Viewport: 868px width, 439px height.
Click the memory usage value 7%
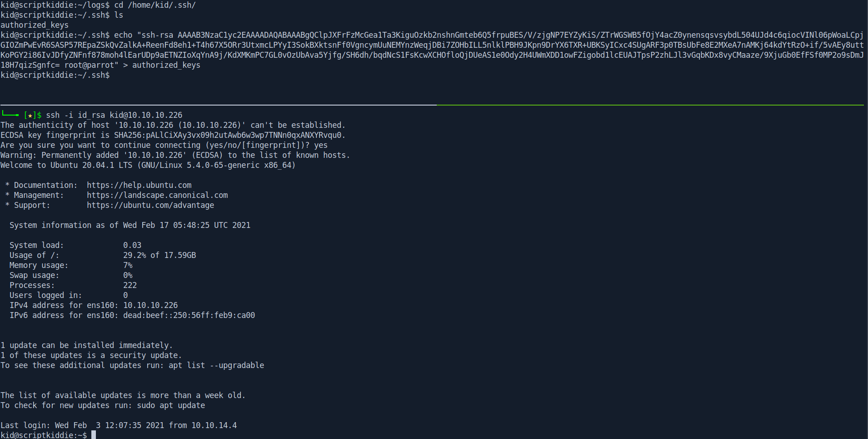pos(128,265)
